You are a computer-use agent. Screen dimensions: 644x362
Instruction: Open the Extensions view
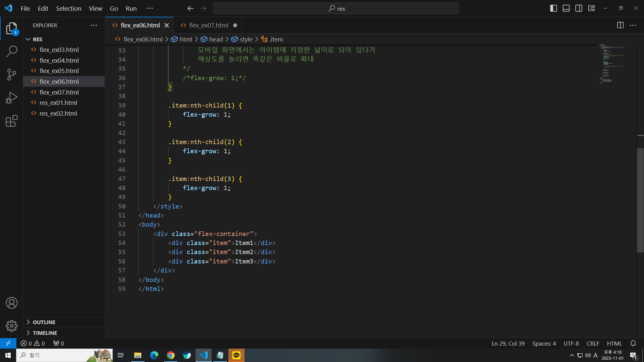(x=12, y=121)
